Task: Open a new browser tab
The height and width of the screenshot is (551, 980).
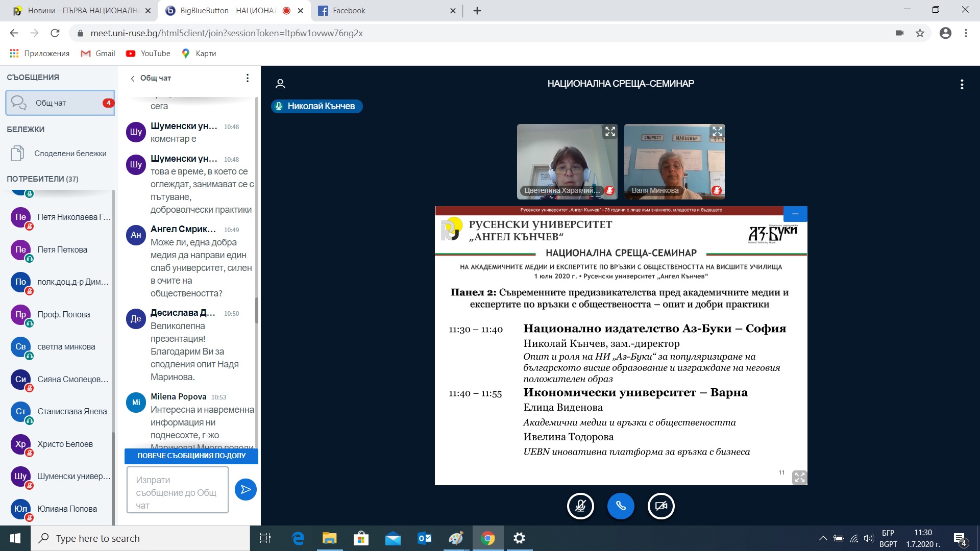Action: pos(477,11)
